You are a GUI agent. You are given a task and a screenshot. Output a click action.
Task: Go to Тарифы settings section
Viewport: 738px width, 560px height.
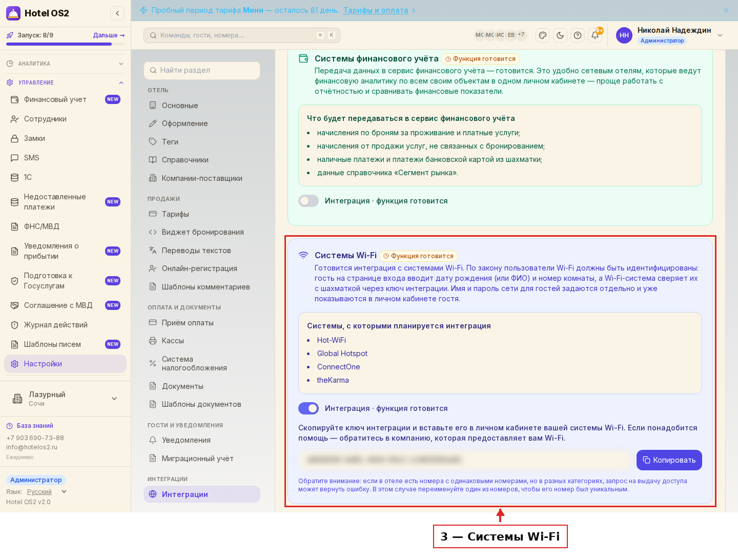[x=202, y=214]
